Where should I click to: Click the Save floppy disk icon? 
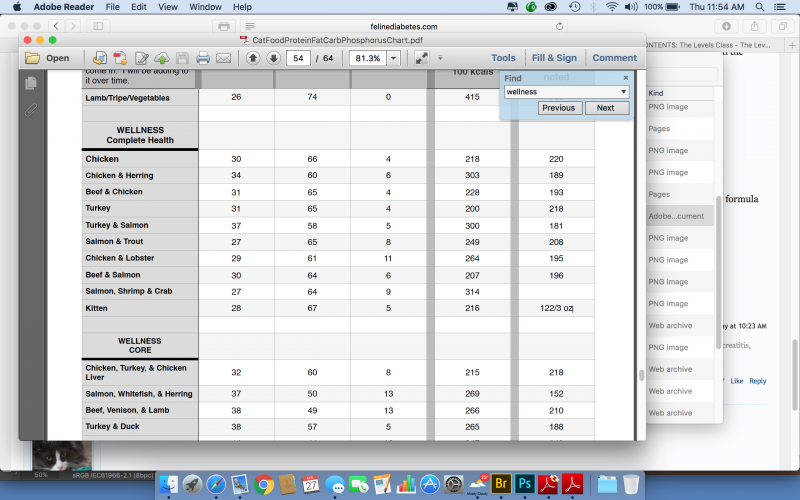[x=182, y=58]
